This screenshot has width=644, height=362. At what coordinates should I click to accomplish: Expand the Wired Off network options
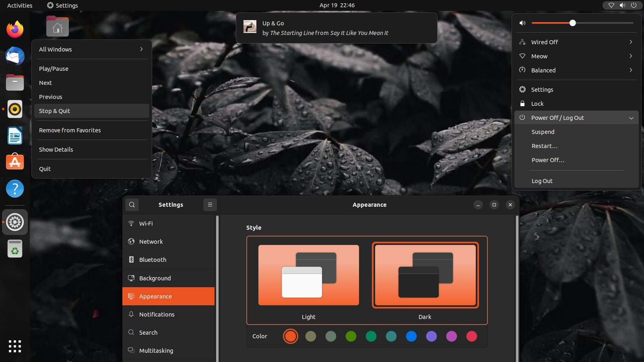pyautogui.click(x=576, y=42)
